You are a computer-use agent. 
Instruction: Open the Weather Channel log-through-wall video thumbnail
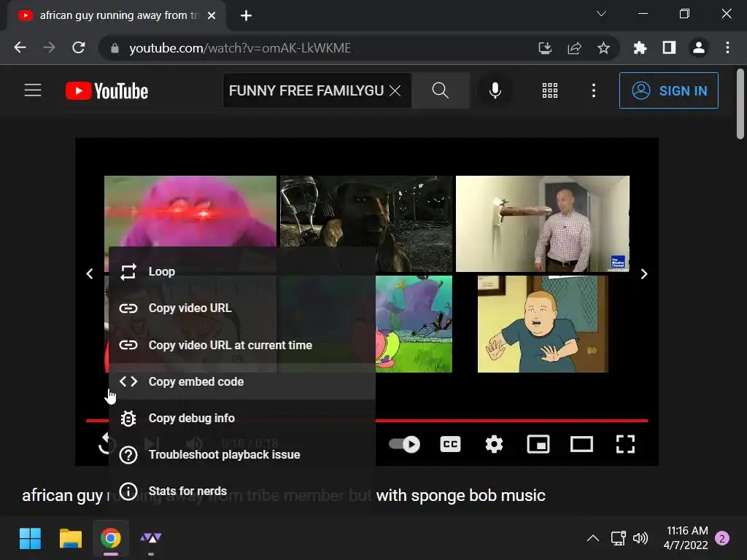(x=543, y=224)
